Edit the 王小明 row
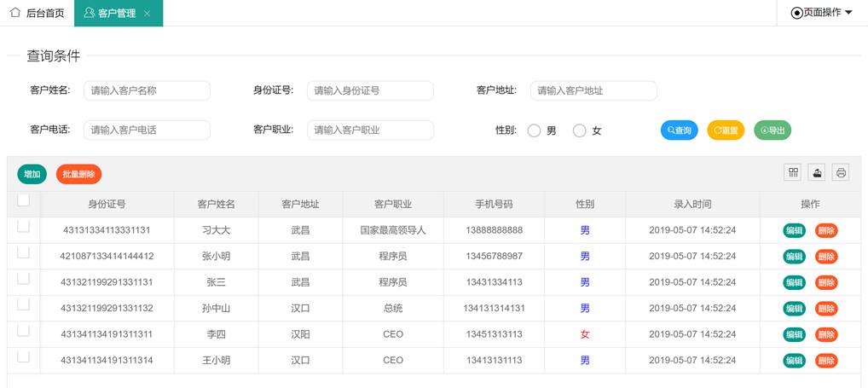 tap(794, 361)
